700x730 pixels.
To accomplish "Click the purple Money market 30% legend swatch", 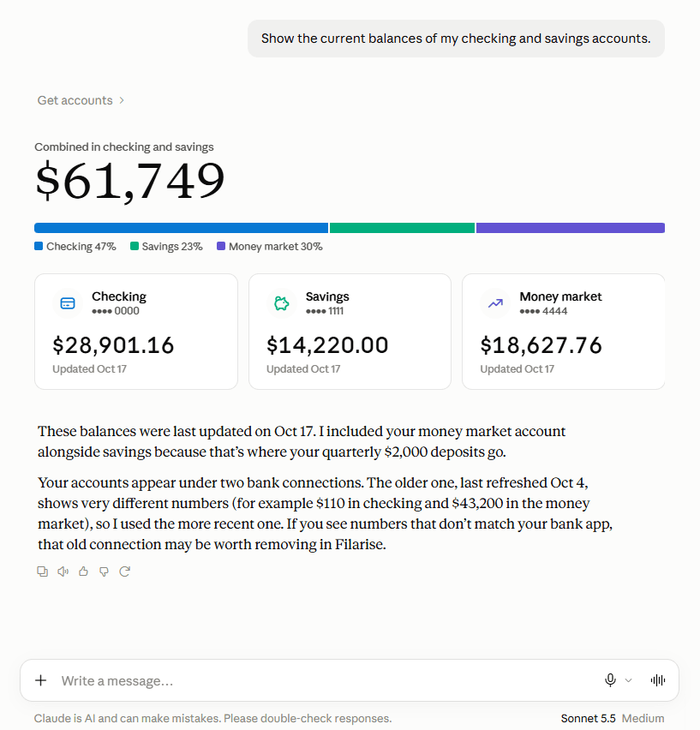I will (x=221, y=246).
